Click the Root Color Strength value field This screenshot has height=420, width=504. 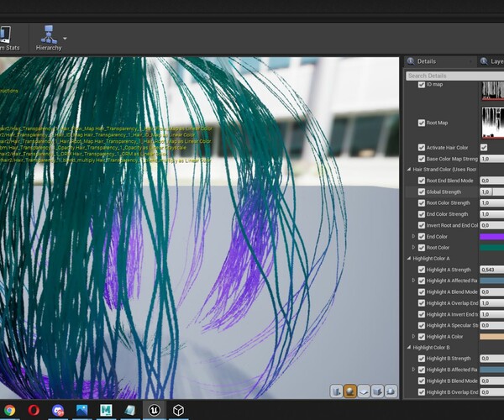(x=491, y=203)
